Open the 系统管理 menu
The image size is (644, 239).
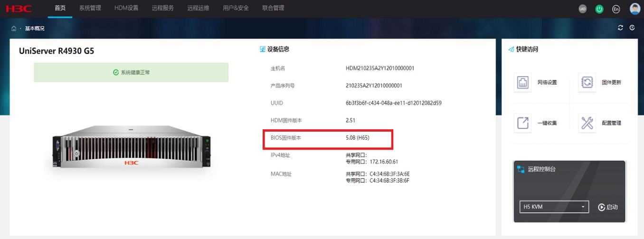pyautogui.click(x=90, y=8)
